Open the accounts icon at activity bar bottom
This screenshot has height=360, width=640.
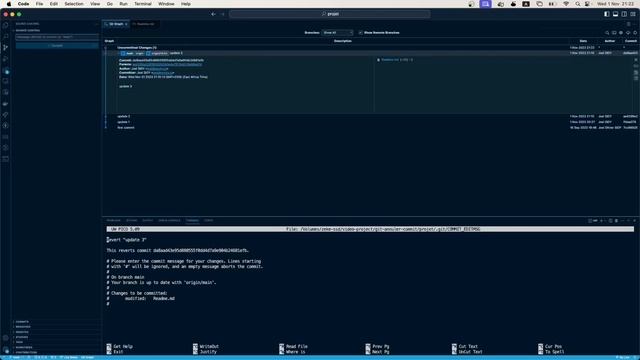point(5,338)
